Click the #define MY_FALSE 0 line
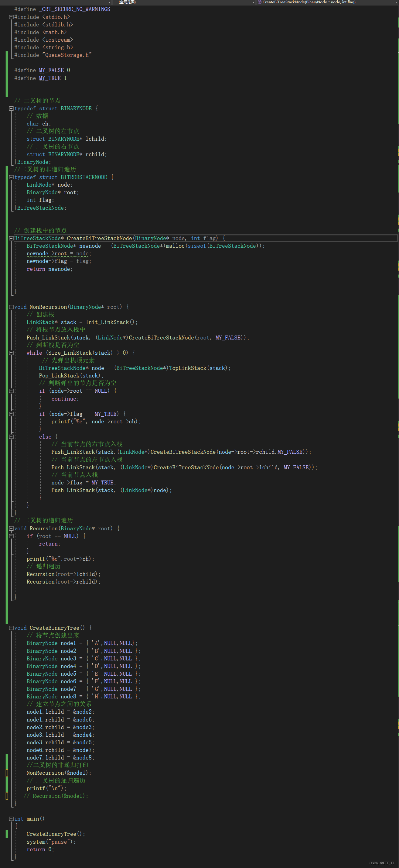 point(42,70)
